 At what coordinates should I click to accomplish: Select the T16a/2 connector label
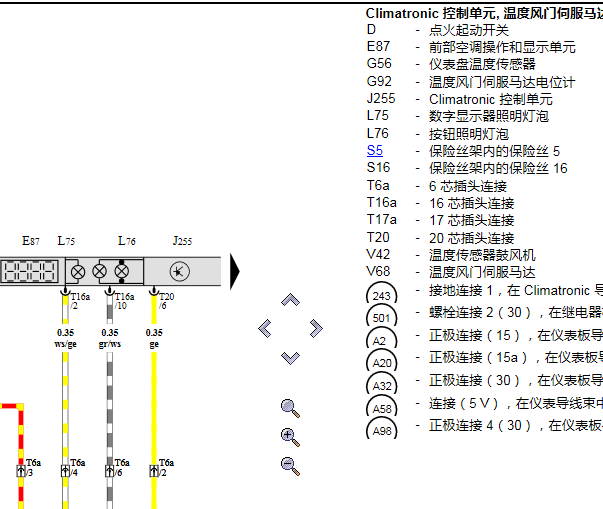[80, 301]
